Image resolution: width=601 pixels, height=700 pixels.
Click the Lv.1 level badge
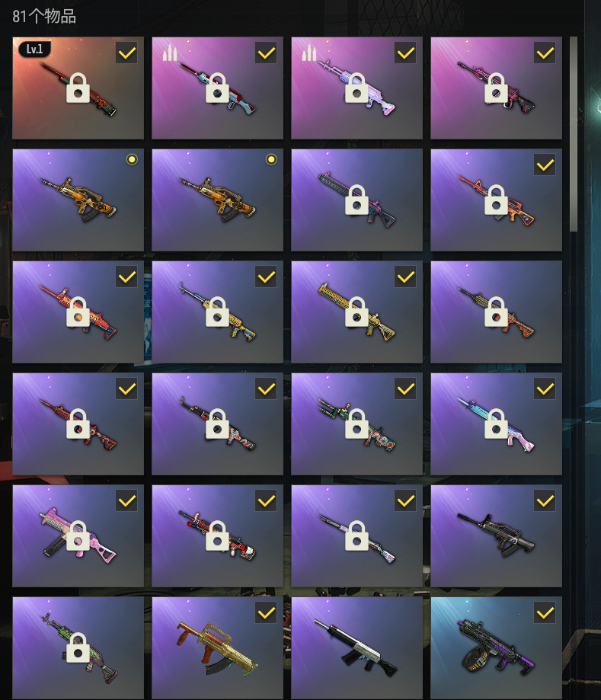click(35, 49)
